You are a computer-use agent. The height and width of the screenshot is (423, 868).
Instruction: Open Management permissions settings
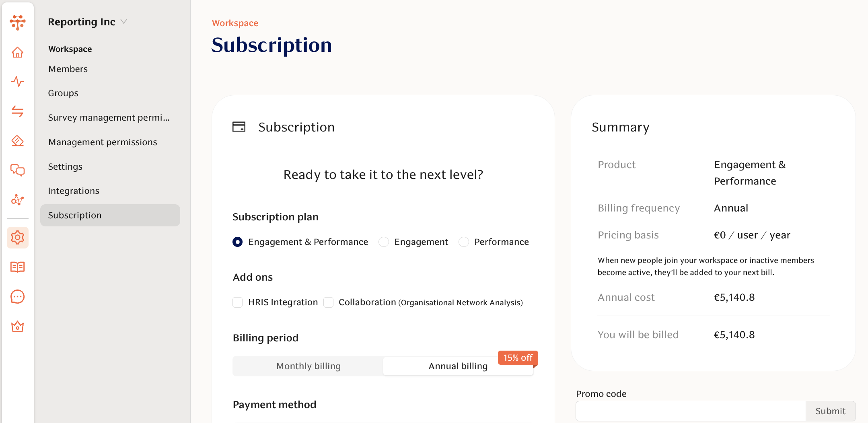tap(103, 142)
